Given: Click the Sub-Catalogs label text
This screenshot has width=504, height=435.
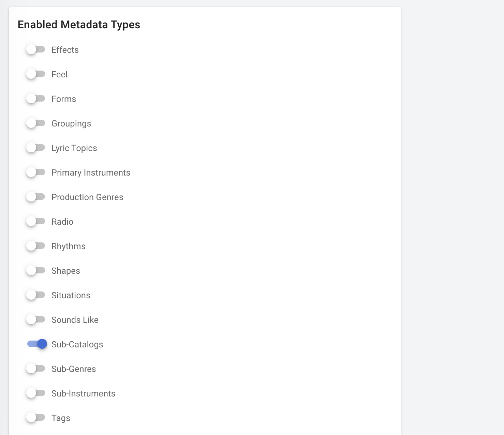Looking at the screenshot, I should click(x=77, y=344).
